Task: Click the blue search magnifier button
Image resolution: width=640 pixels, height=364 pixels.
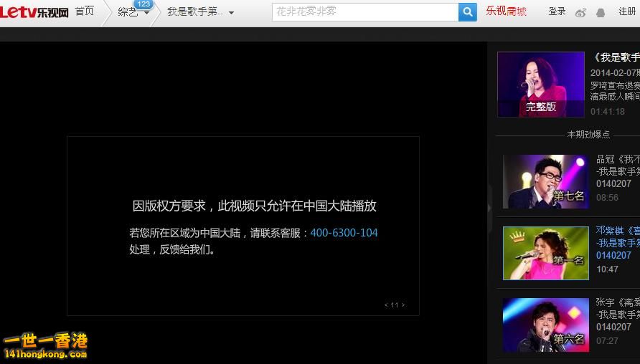Action: (x=468, y=12)
